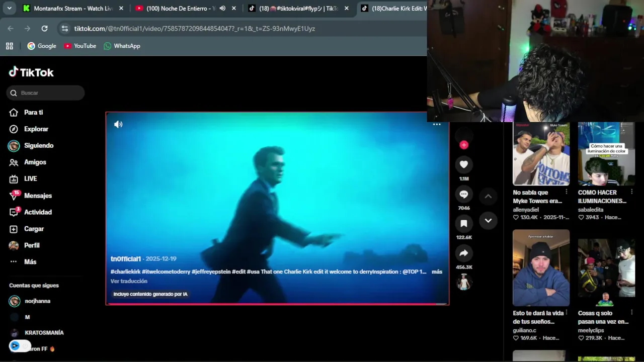Go to previous video with up chevron
The image size is (644, 362).
(x=488, y=197)
